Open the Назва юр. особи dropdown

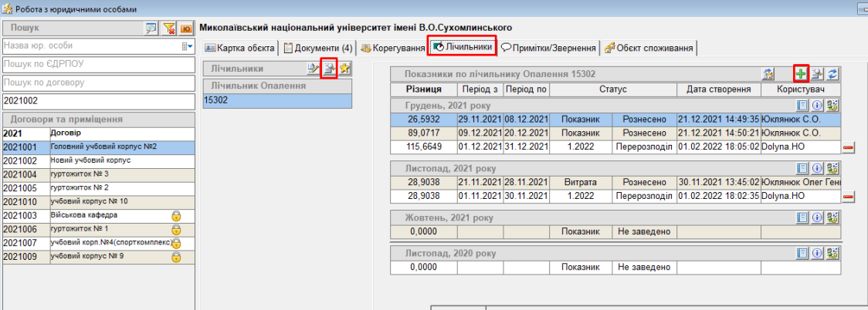[x=187, y=46]
